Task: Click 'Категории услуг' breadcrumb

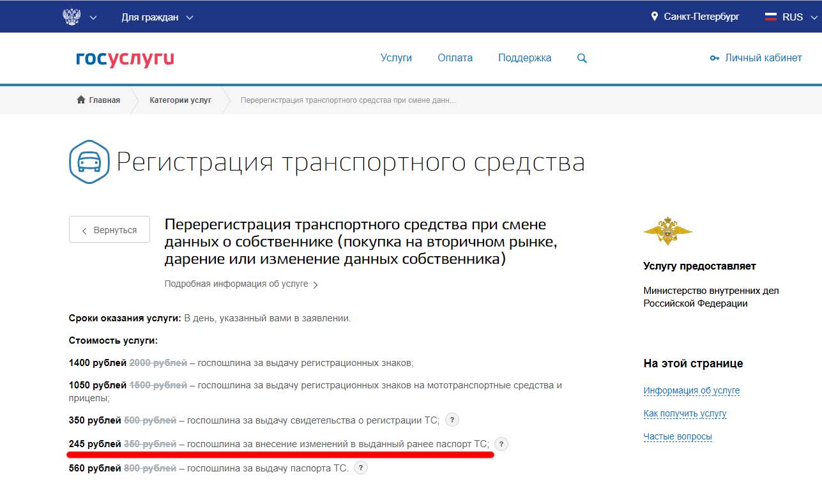Action: pos(180,100)
